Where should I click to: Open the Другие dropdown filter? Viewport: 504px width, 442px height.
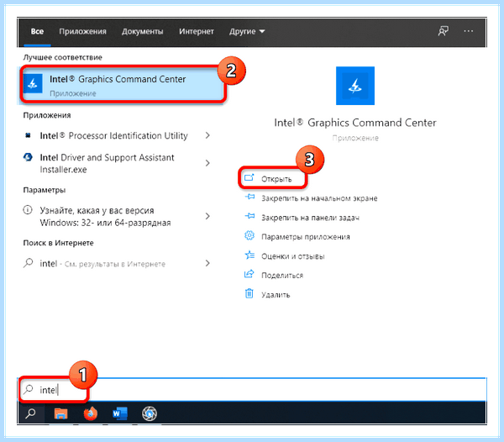(x=247, y=31)
